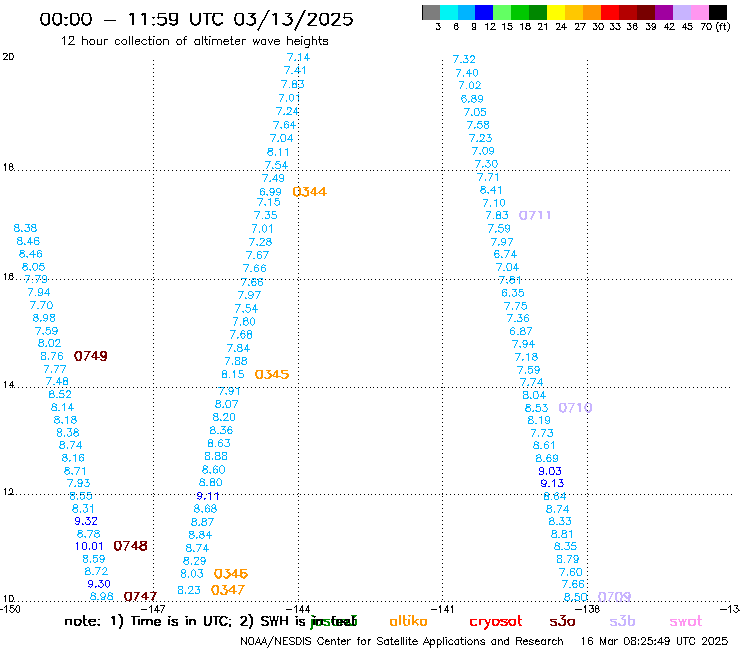
Task: Click the 7.32 value at track top
Action: [464, 59]
